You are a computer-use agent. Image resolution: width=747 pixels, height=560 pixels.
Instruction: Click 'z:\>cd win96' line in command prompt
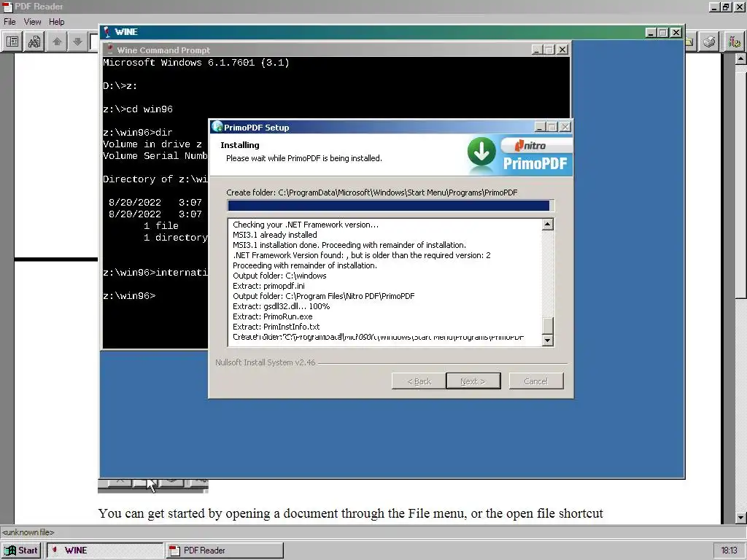coord(138,109)
